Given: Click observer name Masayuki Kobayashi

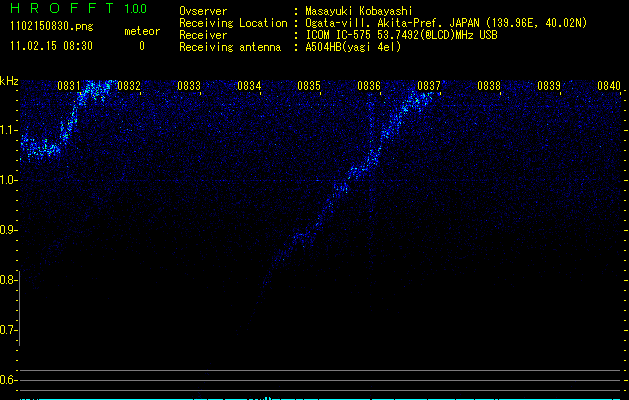Looking at the screenshot, I should point(359,11).
